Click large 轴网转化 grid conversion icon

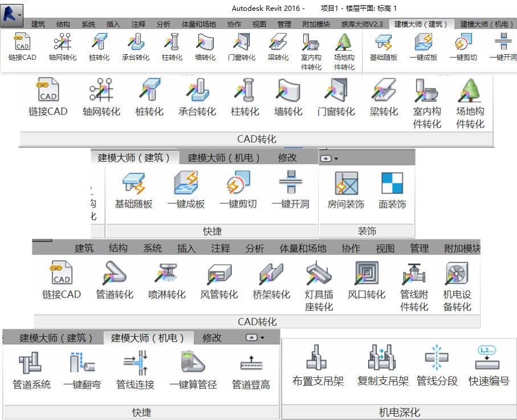[101, 89]
